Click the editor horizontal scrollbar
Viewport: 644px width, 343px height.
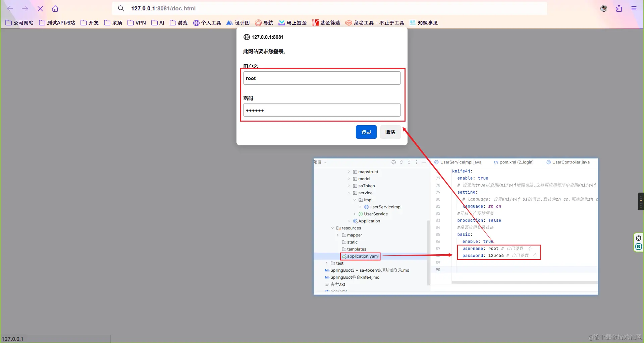tap(525, 283)
